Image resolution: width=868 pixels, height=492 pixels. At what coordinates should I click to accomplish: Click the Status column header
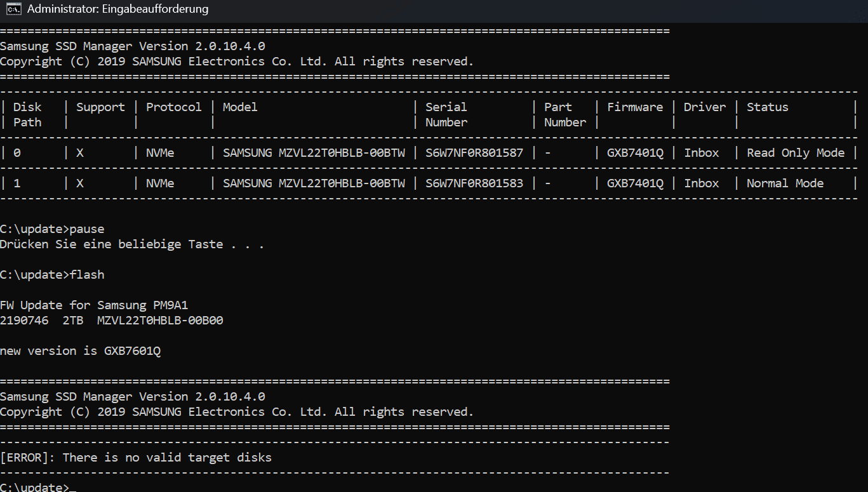point(767,107)
